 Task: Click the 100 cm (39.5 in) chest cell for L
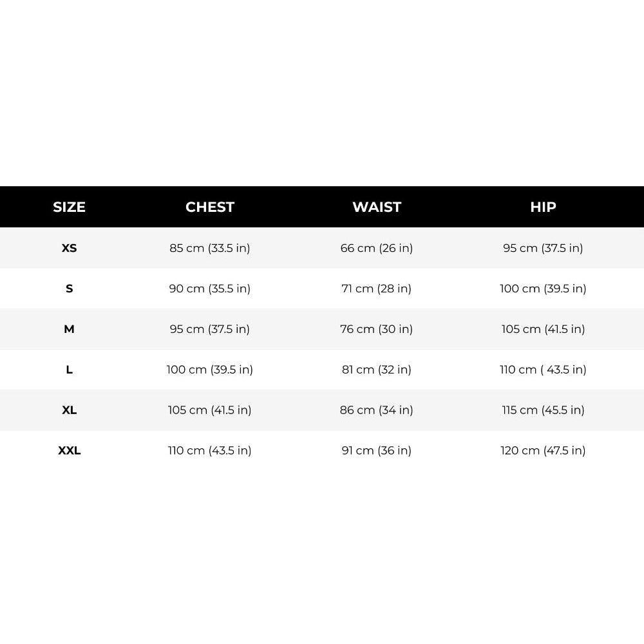point(210,370)
